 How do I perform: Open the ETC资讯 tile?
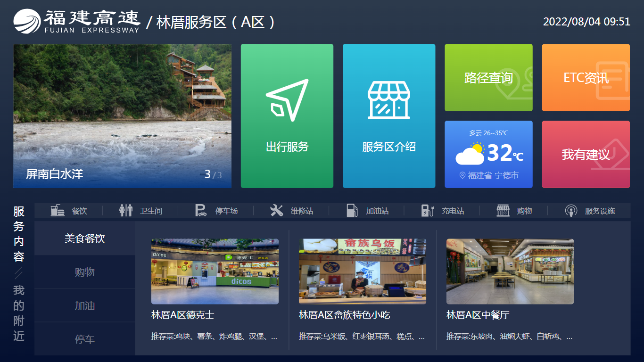(586, 78)
